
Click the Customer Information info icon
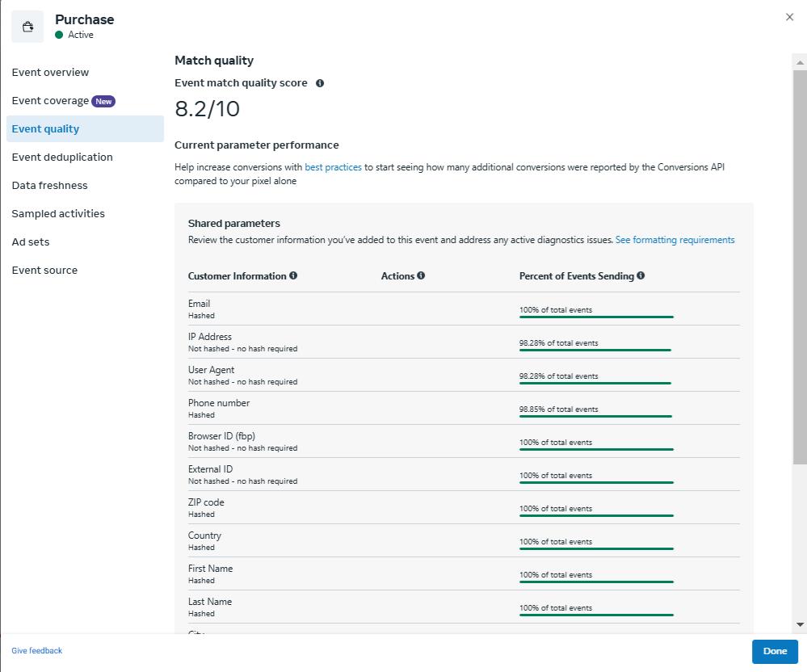293,275
